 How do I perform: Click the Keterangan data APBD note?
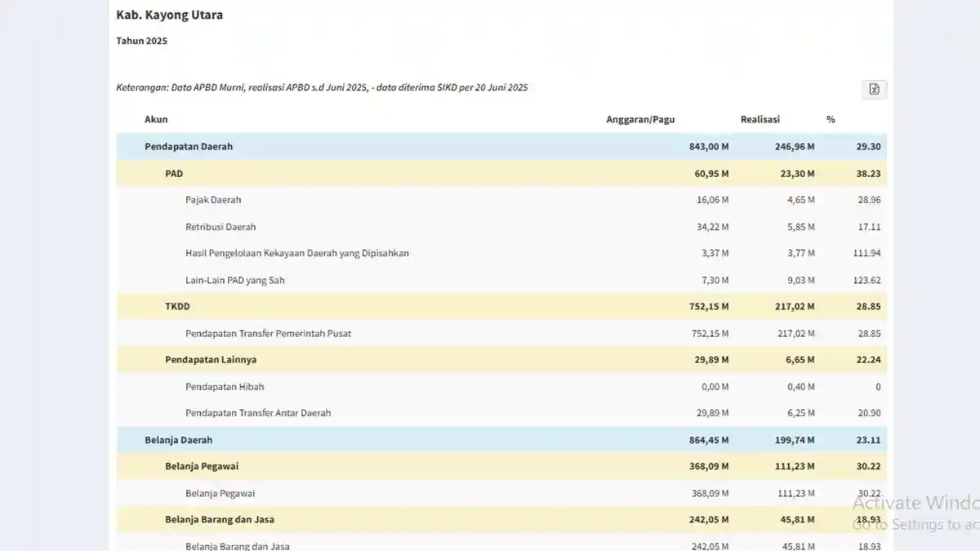(x=322, y=87)
